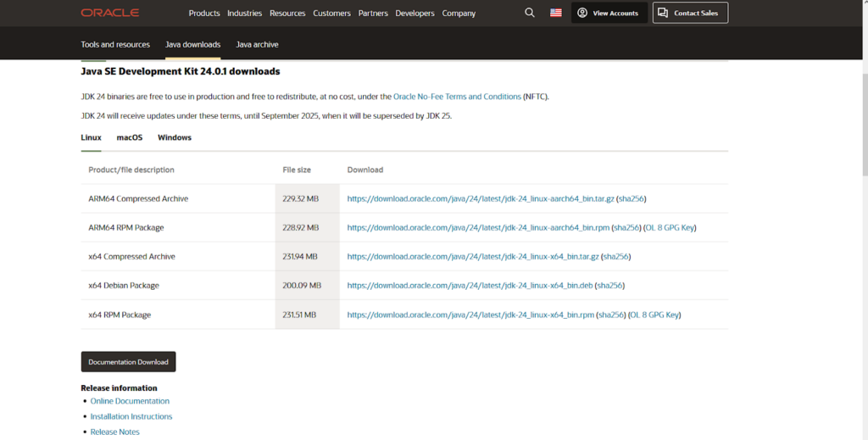This screenshot has height=440, width=868.
Task: Open the Industries menu
Action: [x=245, y=14]
